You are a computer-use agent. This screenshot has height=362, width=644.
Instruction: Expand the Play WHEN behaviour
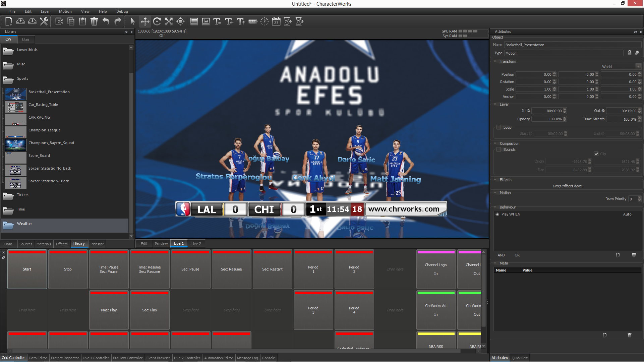497,214
